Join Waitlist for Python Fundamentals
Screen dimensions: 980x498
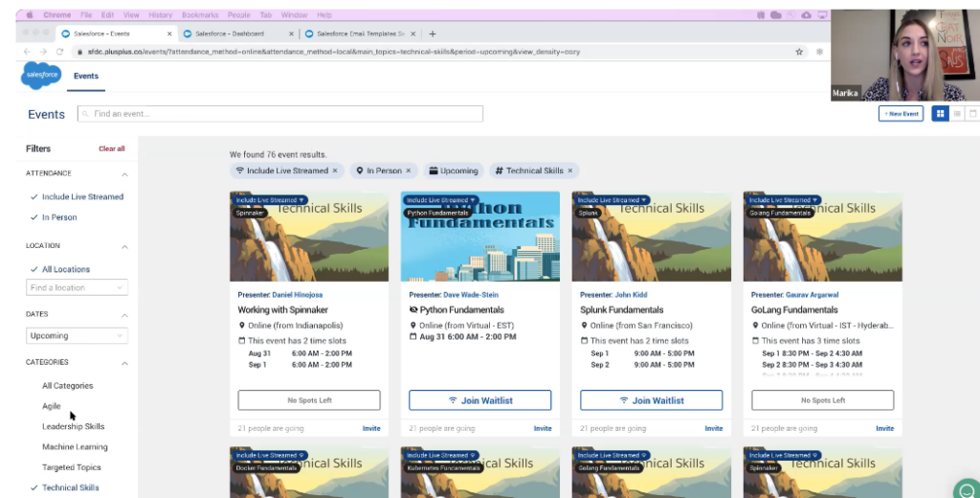480,400
